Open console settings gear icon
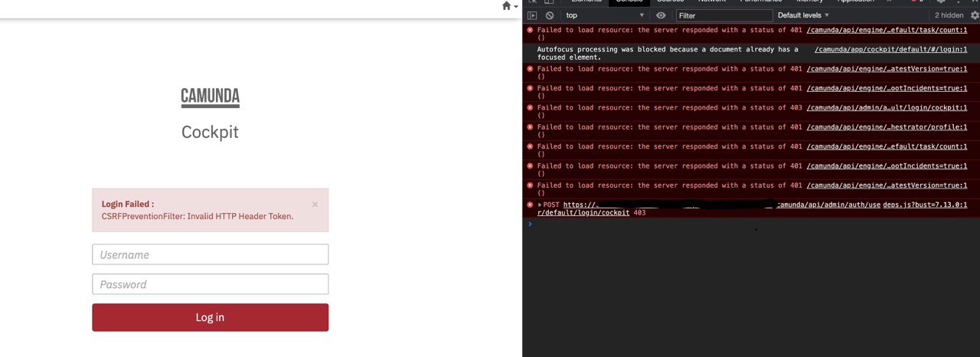 pyautogui.click(x=975, y=15)
